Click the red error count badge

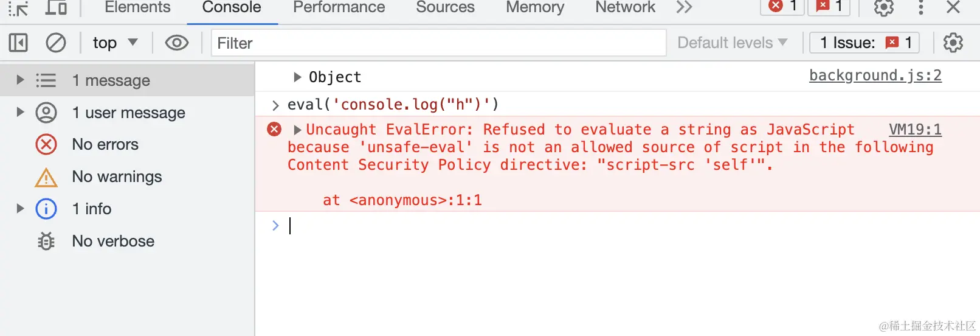[x=783, y=7]
